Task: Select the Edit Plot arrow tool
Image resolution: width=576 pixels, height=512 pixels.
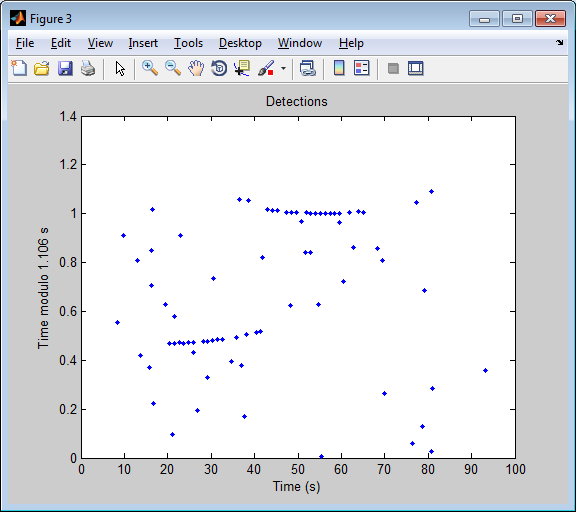Action: point(120,68)
